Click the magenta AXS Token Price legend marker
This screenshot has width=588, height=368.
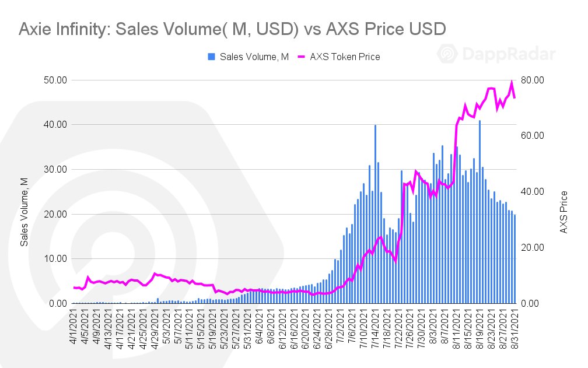coord(302,57)
